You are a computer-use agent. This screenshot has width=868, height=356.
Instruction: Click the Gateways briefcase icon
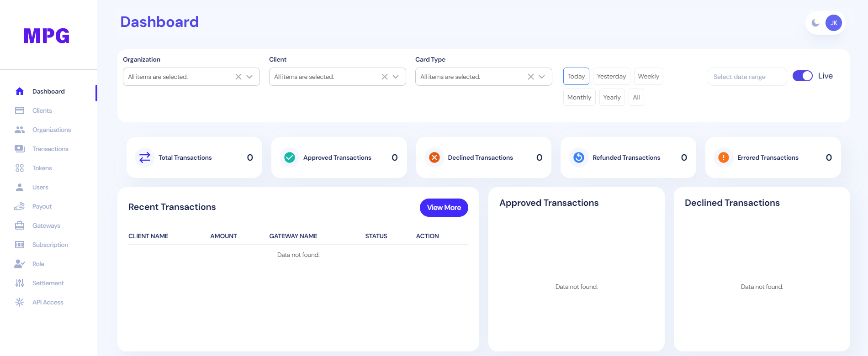pos(20,225)
